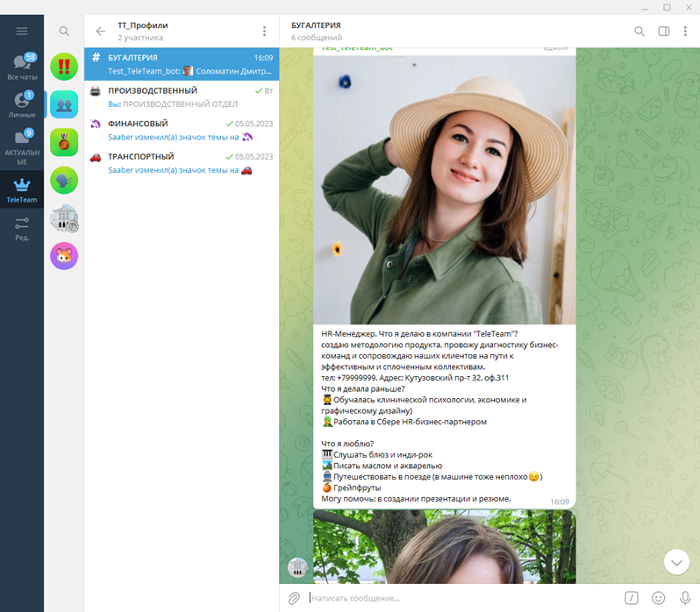700x612 pixels.
Task: Toggle the right sidebar info panel
Action: [x=664, y=31]
